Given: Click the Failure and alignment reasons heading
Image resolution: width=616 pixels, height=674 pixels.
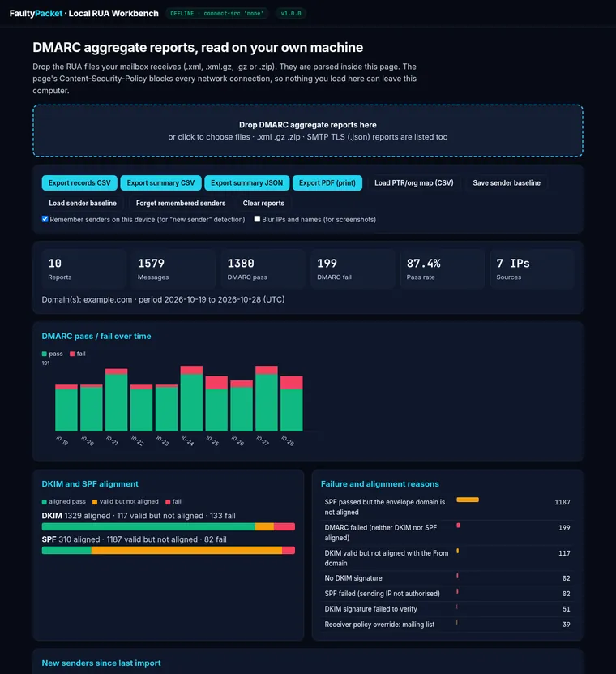Looking at the screenshot, I should [380, 484].
